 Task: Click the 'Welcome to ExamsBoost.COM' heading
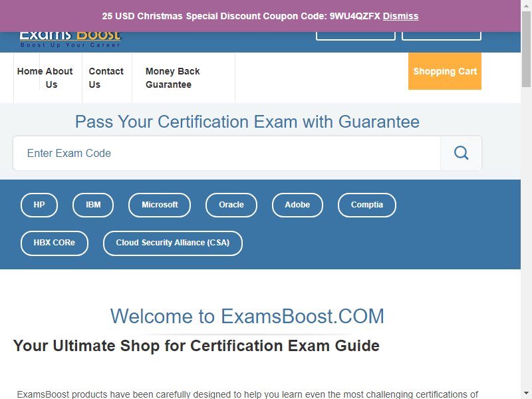[247, 317]
